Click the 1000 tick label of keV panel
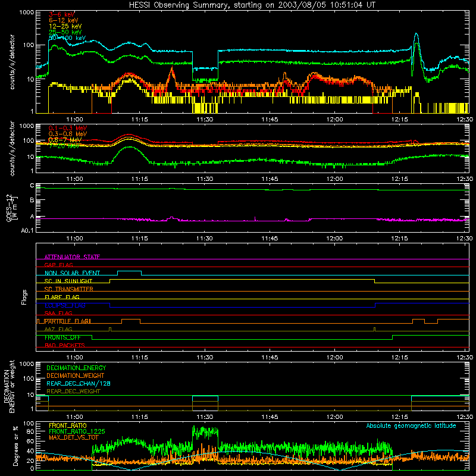The width and height of the screenshot is (476, 476). (x=26, y=12)
